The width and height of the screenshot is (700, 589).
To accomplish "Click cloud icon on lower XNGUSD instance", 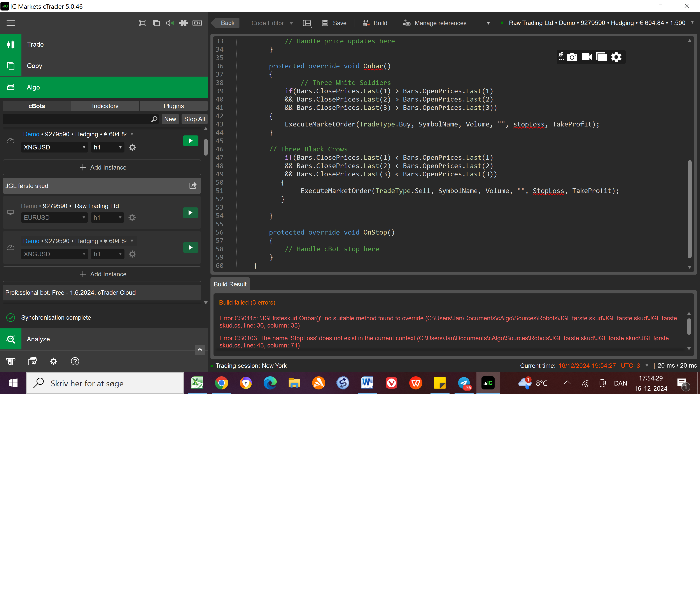I will pyautogui.click(x=11, y=247).
